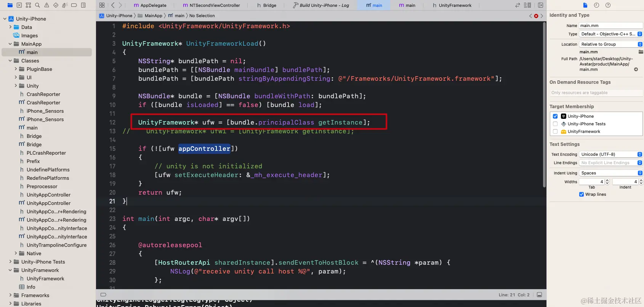Click MainApp in the jump bar
Image resolution: width=644 pixels, height=307 pixels.
(x=150, y=16)
